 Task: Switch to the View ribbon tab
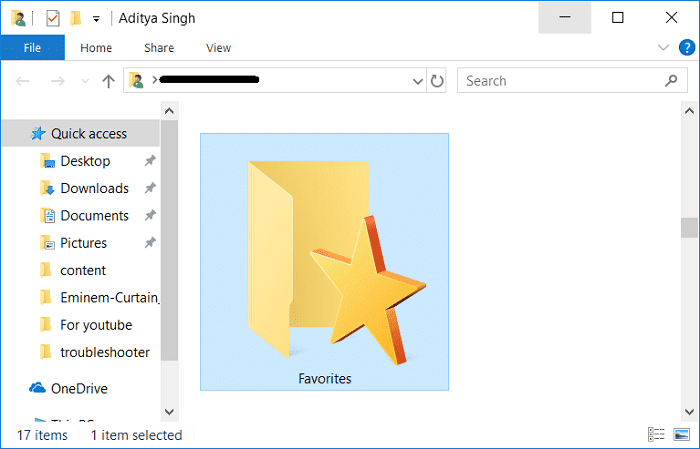218,48
